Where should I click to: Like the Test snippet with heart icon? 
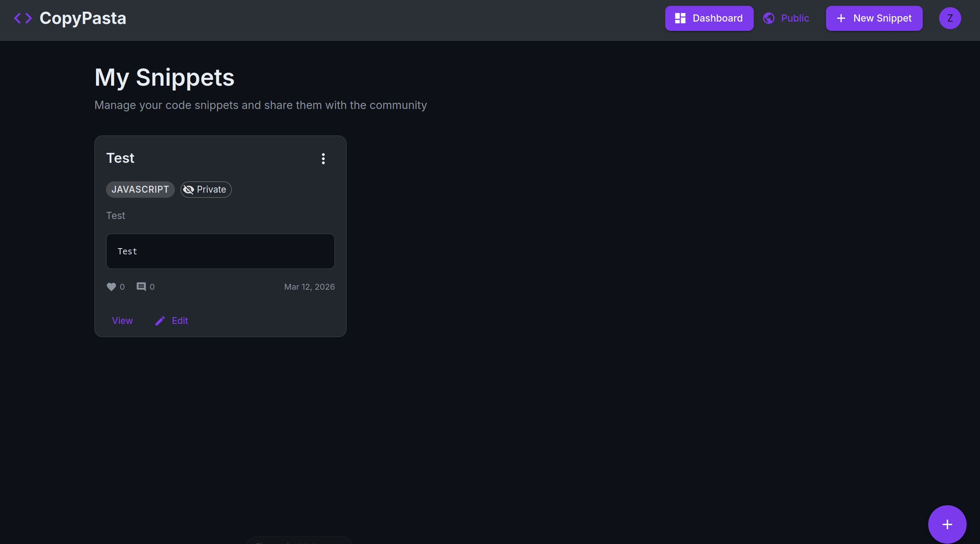(111, 287)
